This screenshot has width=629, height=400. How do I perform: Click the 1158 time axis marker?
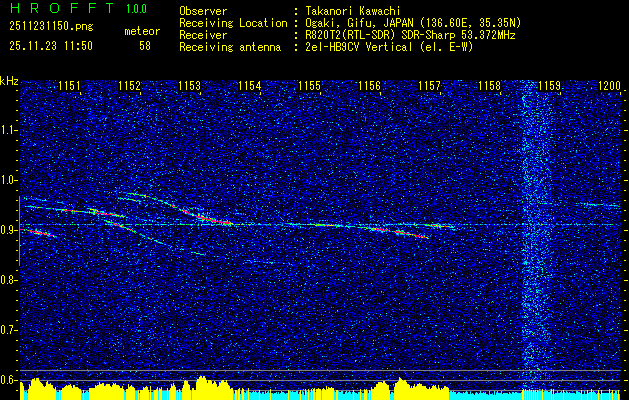(490, 85)
